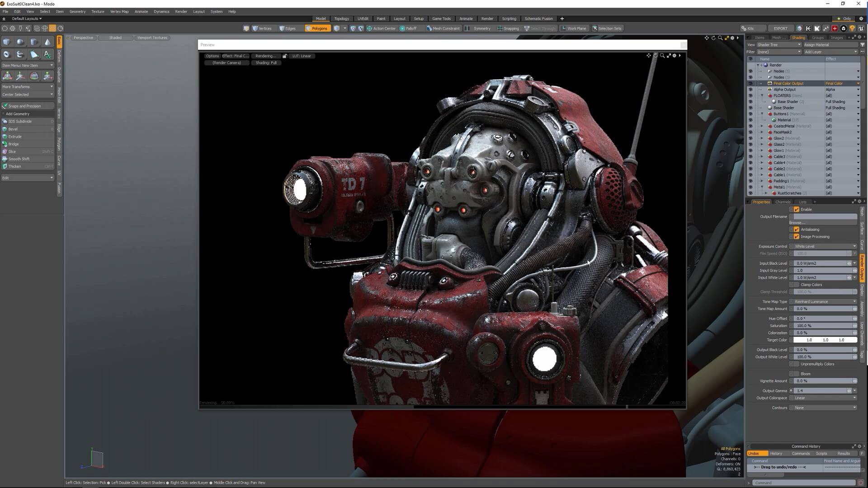
Task: Click the EXPORT button
Action: 780,28
